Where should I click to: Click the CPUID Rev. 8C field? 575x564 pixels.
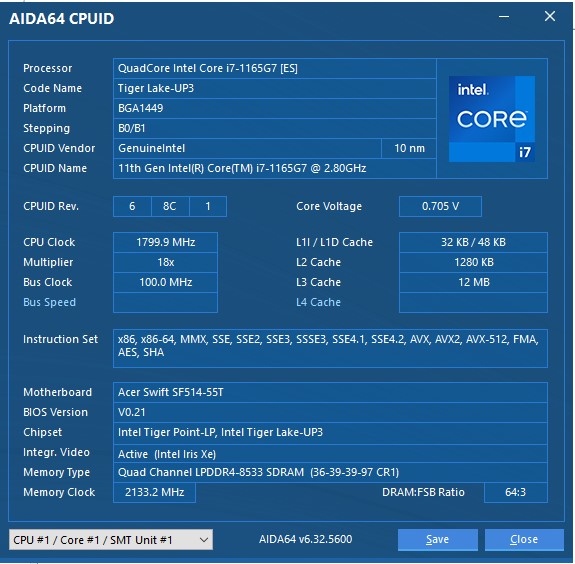170,206
